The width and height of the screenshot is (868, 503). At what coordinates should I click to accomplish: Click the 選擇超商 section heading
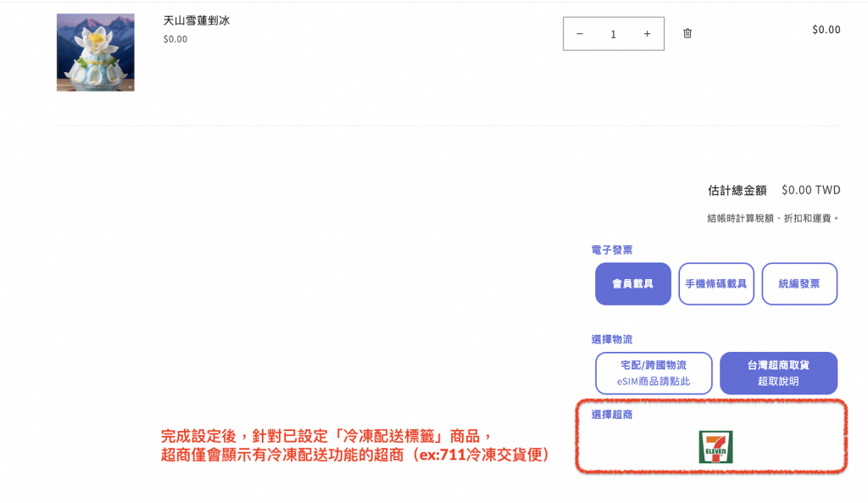tap(611, 415)
